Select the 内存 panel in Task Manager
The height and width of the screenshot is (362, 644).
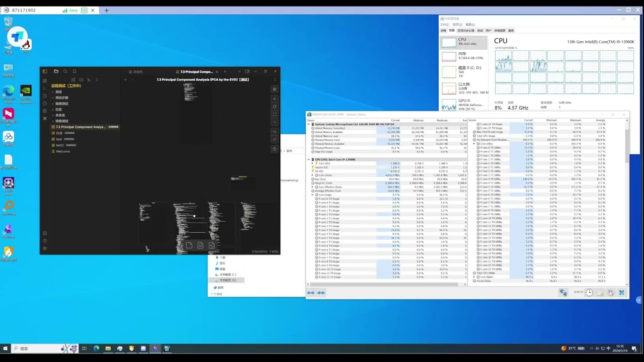[x=464, y=56]
